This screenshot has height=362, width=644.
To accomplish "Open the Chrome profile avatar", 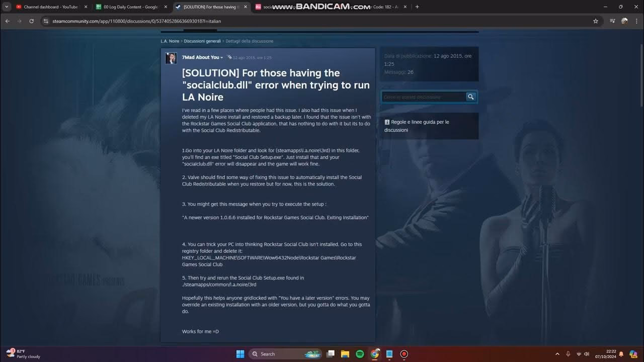I will click(624, 21).
